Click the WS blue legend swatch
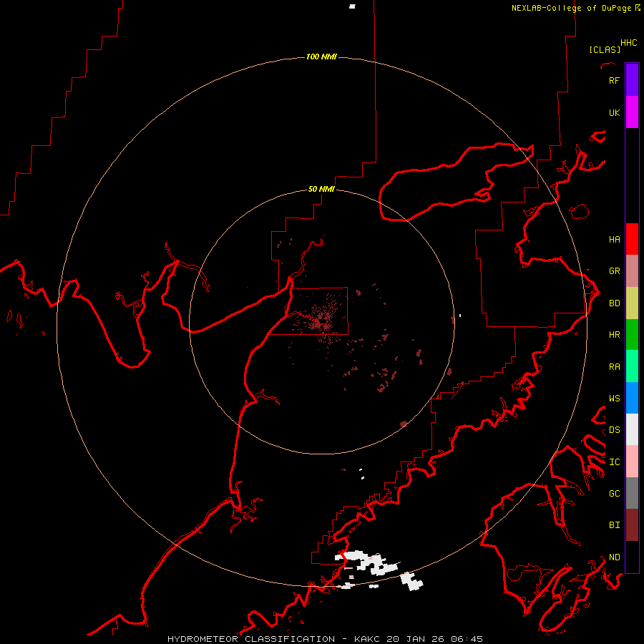Viewport: 644px width, 644px height. click(x=632, y=398)
